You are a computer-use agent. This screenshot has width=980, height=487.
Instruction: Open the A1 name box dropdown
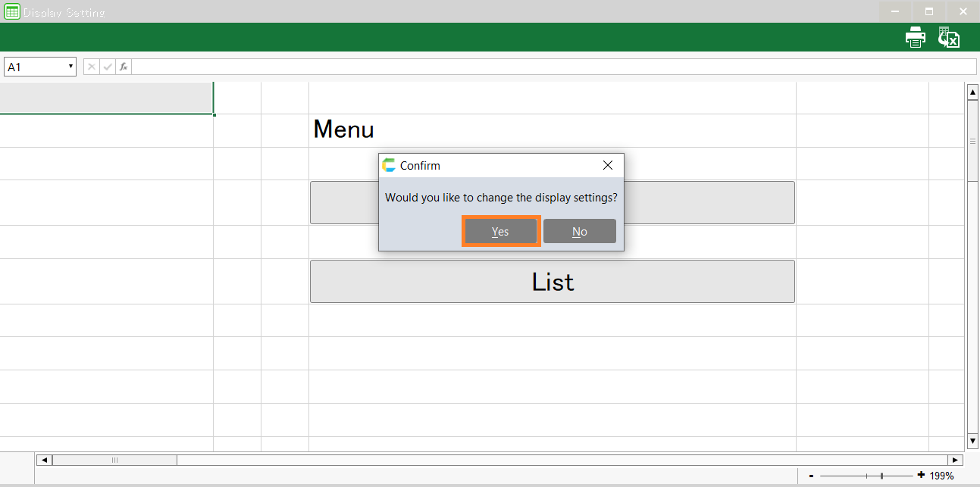(70, 67)
